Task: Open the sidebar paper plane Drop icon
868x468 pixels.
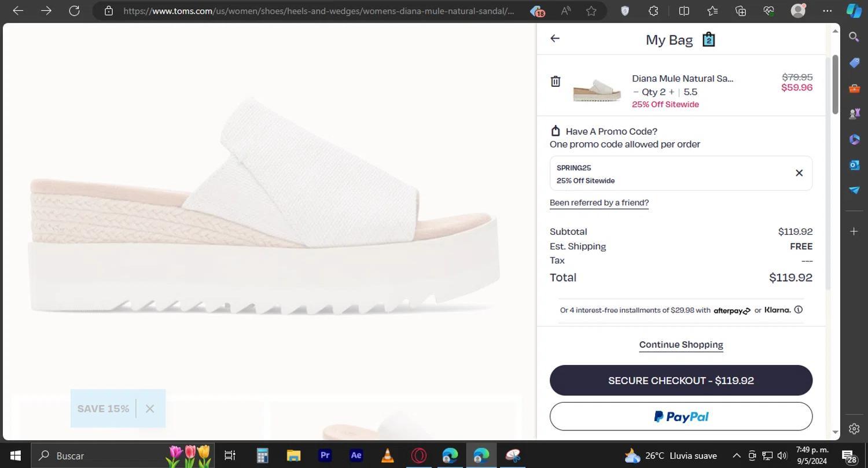Action: [x=854, y=190]
